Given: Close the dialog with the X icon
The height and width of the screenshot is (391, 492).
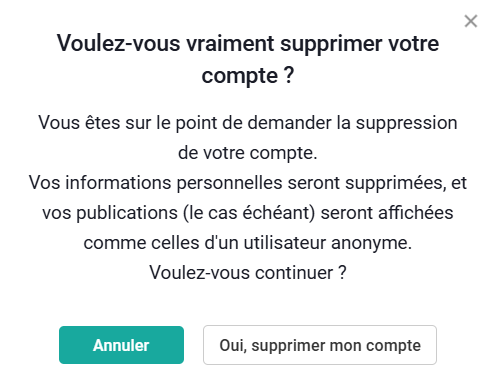Looking at the screenshot, I should click(471, 21).
